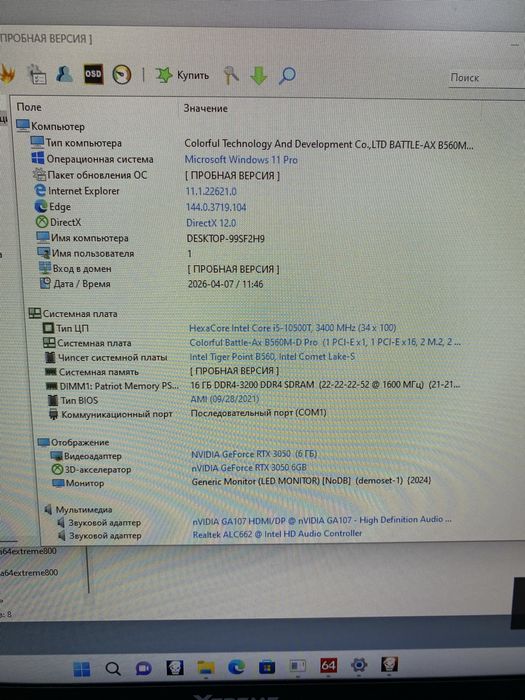
Task: Open Settings gear on the taskbar
Action: click(358, 665)
